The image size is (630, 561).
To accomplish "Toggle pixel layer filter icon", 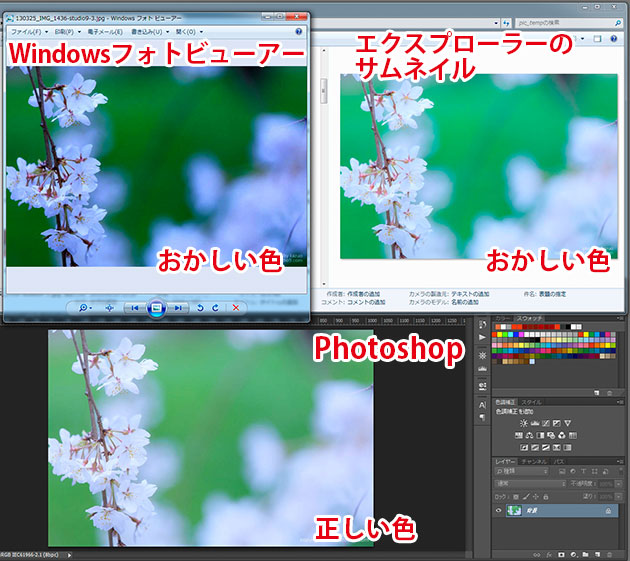I will pyautogui.click(x=562, y=471).
